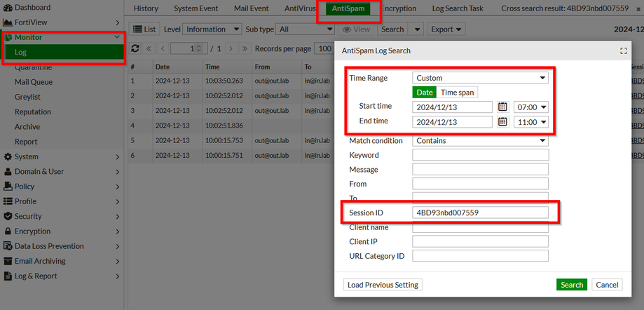Click the Data Loss Prevention icon

[8, 246]
